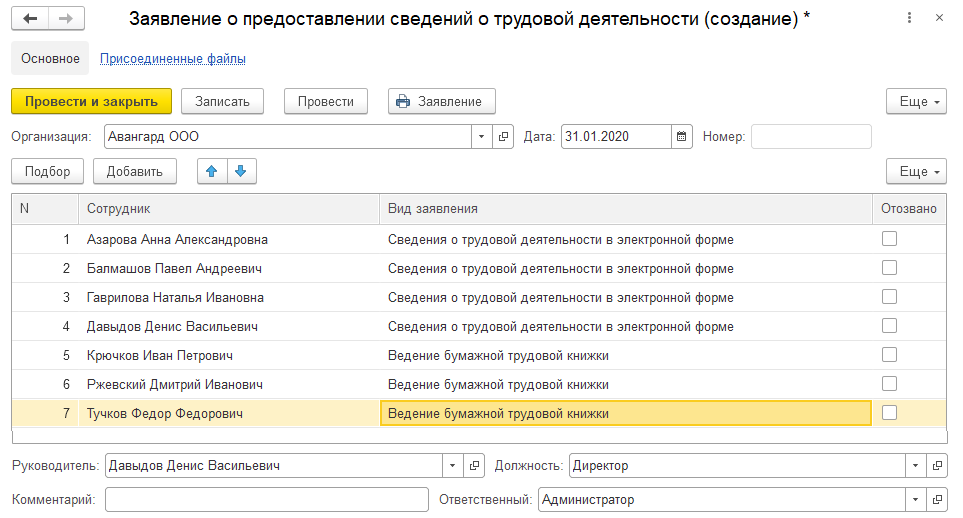The height and width of the screenshot is (518, 963).
Task: Switch to the Основное tab
Action: [50, 59]
